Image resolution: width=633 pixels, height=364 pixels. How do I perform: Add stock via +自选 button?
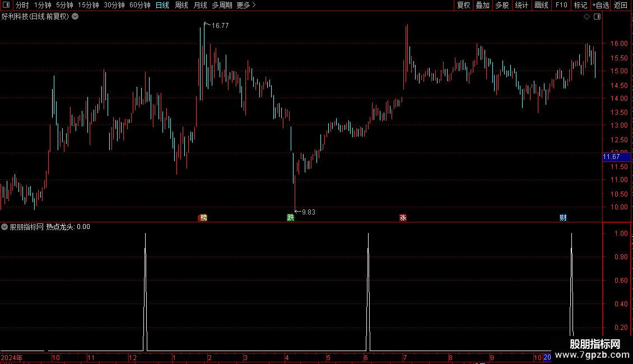click(601, 5)
